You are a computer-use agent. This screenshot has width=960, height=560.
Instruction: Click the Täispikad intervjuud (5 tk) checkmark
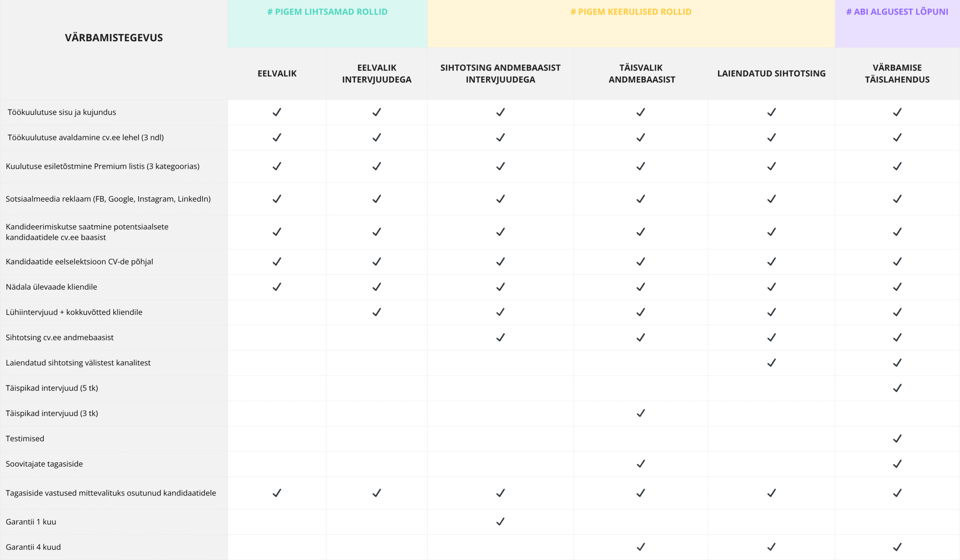pos(897,388)
